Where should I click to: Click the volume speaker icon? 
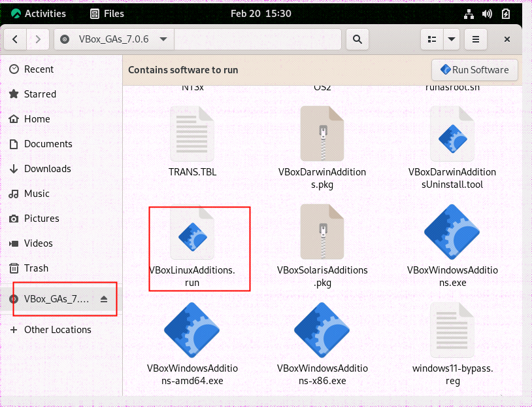tap(487, 14)
